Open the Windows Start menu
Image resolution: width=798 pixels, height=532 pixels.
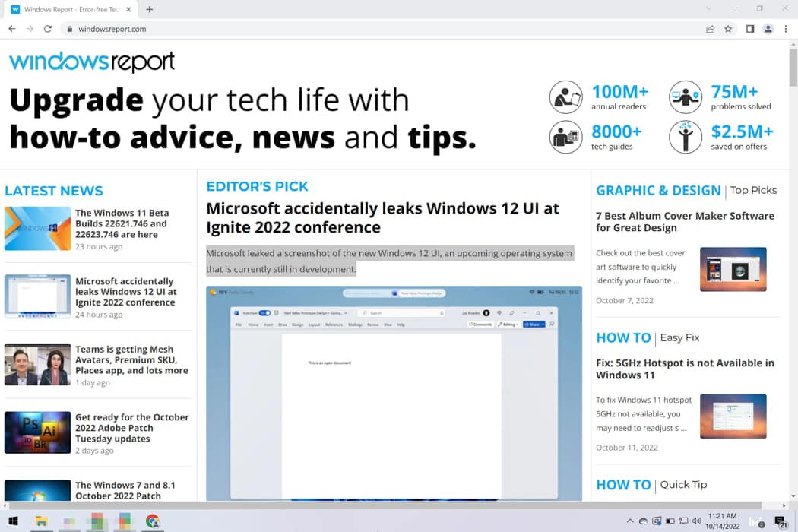tap(14, 521)
